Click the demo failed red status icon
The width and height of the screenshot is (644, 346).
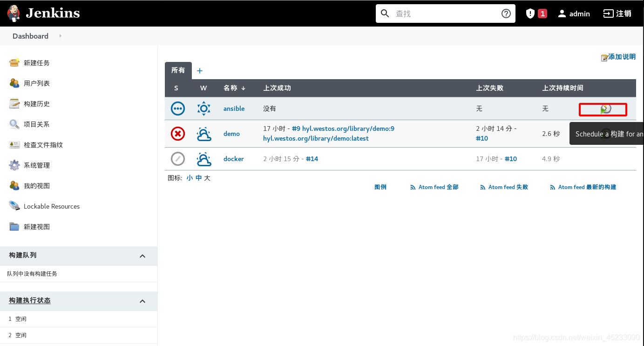tap(178, 134)
